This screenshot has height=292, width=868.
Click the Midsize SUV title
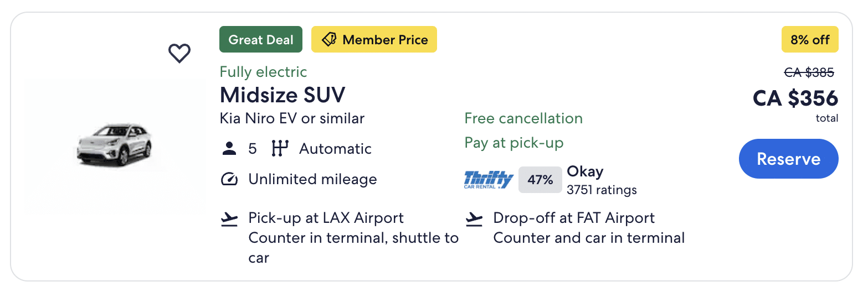282,95
